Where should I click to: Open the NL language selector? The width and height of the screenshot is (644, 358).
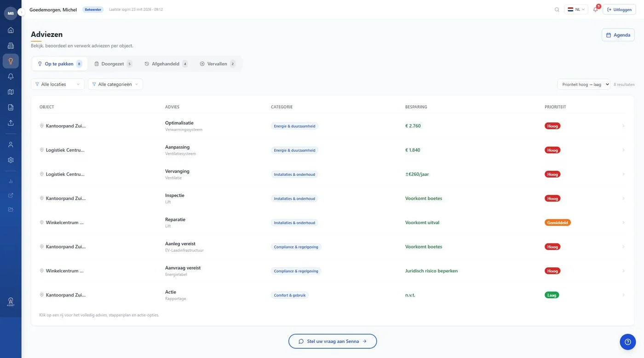(576, 10)
